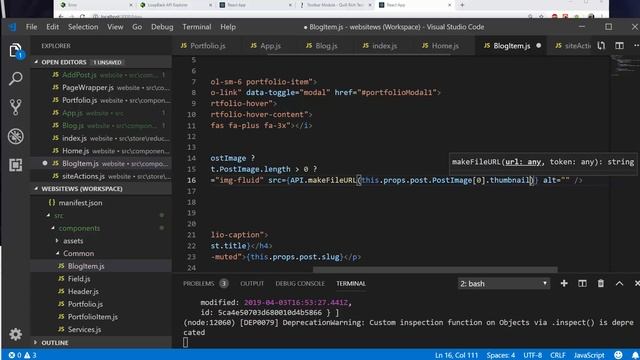640x360 pixels.
Task: Open the Source Control view
Action: (16, 107)
